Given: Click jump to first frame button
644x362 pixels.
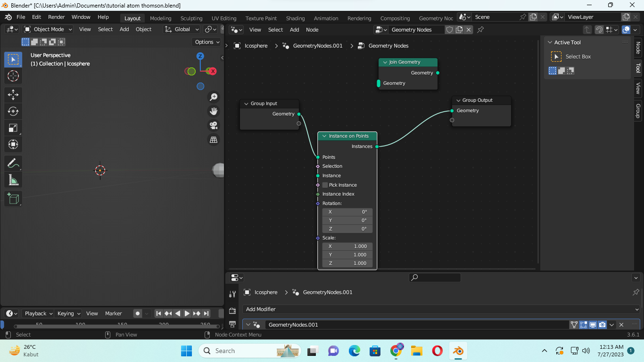Looking at the screenshot, I should pos(159,313).
